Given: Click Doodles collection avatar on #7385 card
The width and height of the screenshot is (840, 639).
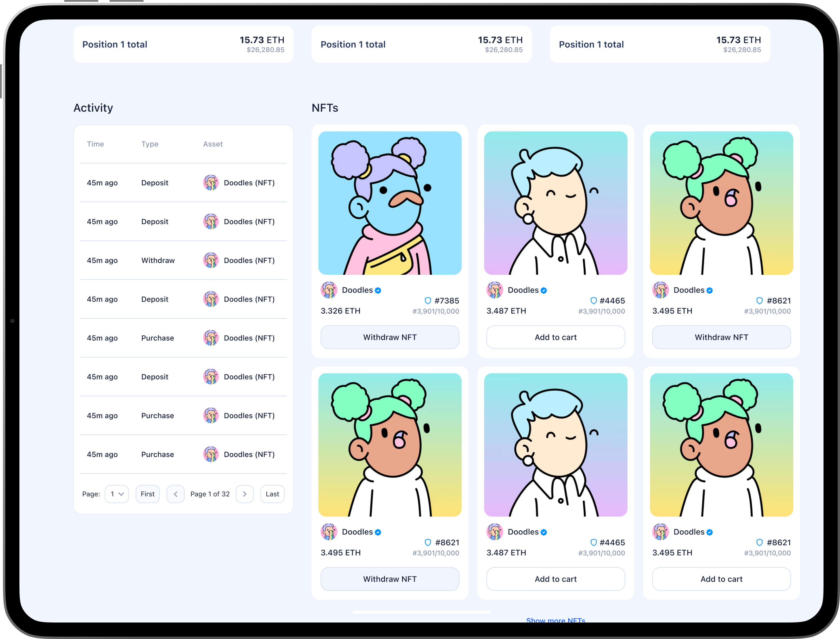Looking at the screenshot, I should tap(329, 290).
